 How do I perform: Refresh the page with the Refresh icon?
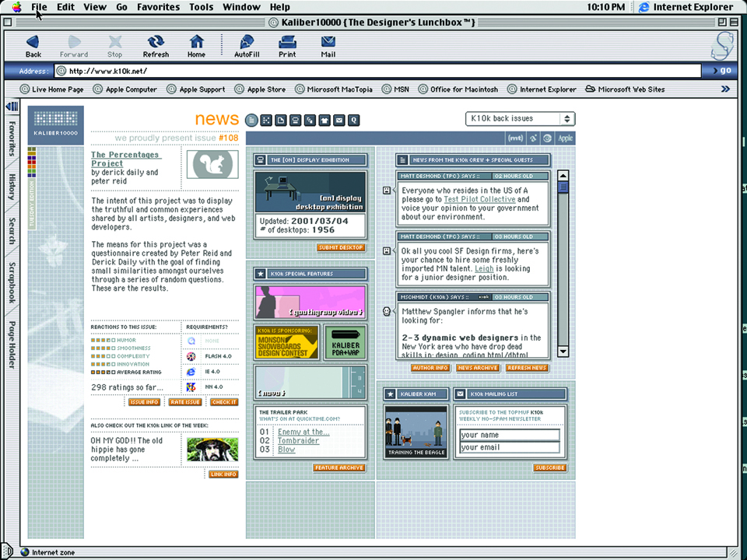pyautogui.click(x=156, y=46)
